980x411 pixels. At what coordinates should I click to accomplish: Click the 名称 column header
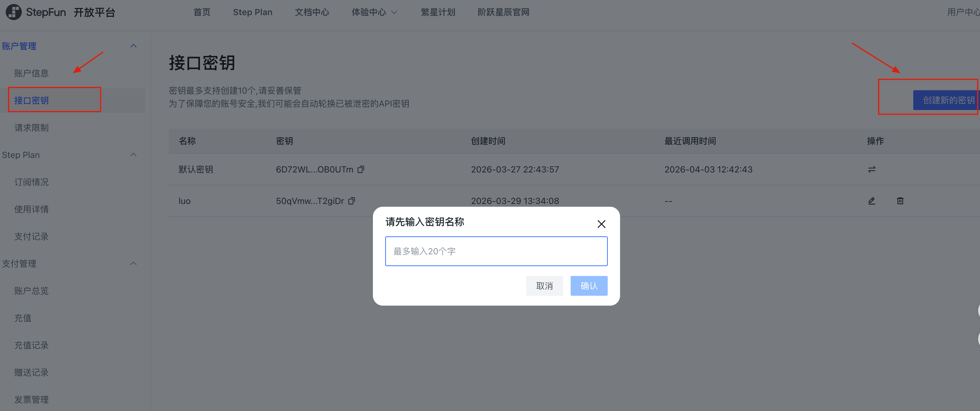point(187,141)
